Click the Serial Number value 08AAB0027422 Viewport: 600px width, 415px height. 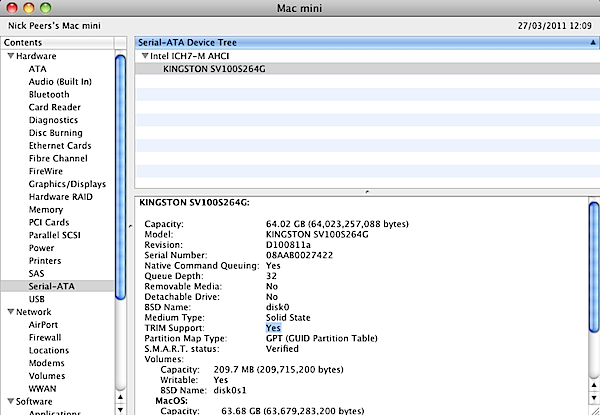coord(299,255)
